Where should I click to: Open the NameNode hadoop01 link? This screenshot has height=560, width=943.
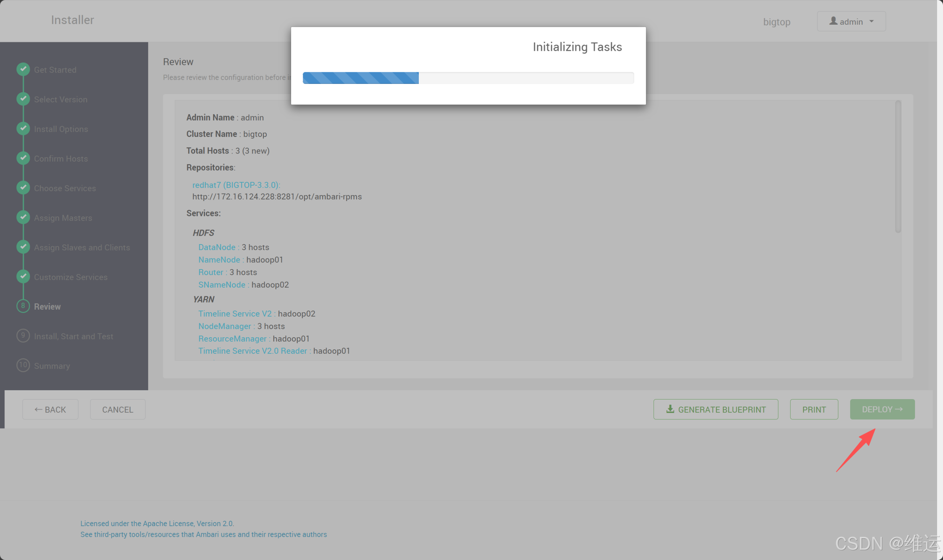click(219, 260)
